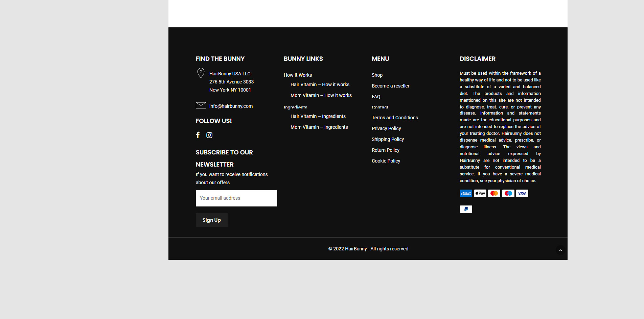
Task: Open Mom Vitamin – Ingredients link
Action: click(319, 127)
